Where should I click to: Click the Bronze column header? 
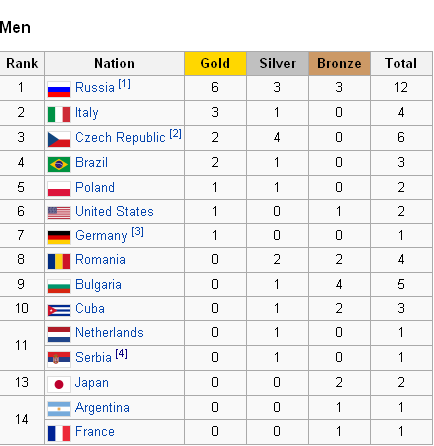click(339, 63)
